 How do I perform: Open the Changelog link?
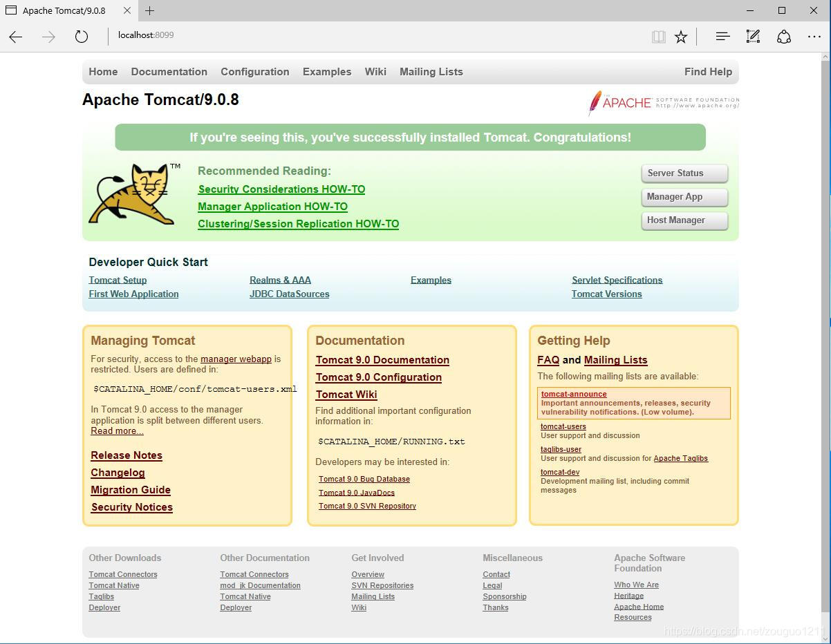118,473
